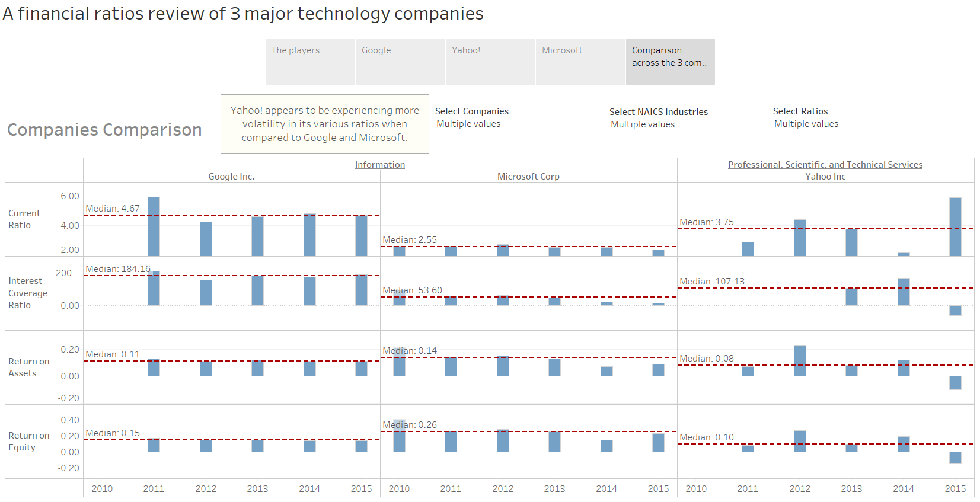Expand Select NAICS Industries dropdown
The height and width of the screenshot is (502, 980).
click(643, 124)
